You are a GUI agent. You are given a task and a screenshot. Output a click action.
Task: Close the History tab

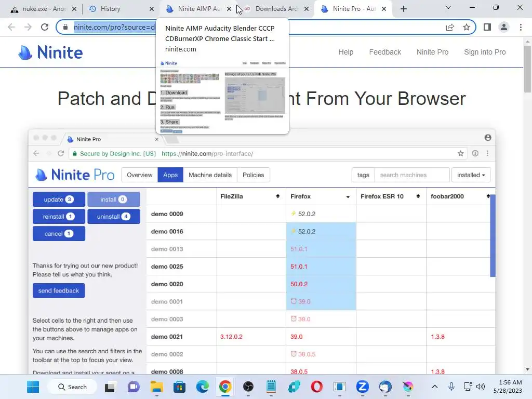click(152, 9)
